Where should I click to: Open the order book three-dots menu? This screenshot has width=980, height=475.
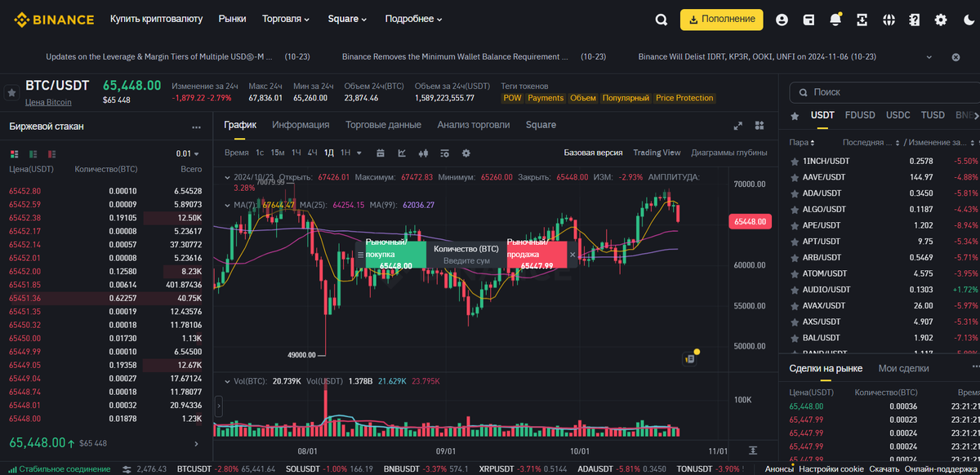[196, 127]
